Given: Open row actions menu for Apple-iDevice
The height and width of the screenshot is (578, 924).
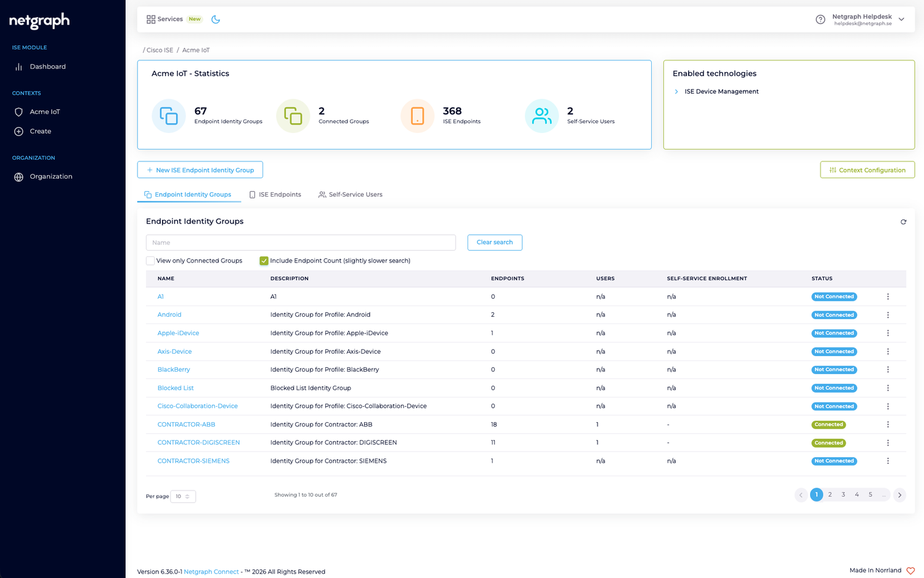Looking at the screenshot, I should [x=888, y=333].
